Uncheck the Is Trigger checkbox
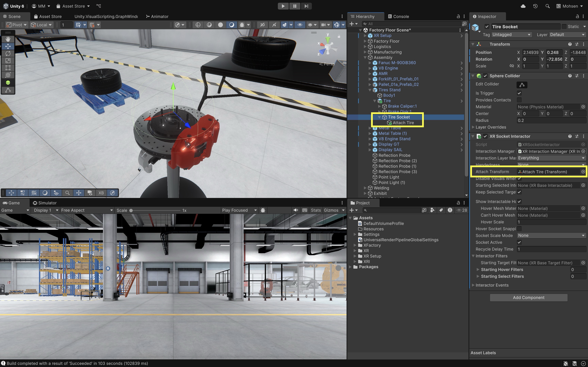The height and width of the screenshot is (367, 588). click(x=519, y=93)
